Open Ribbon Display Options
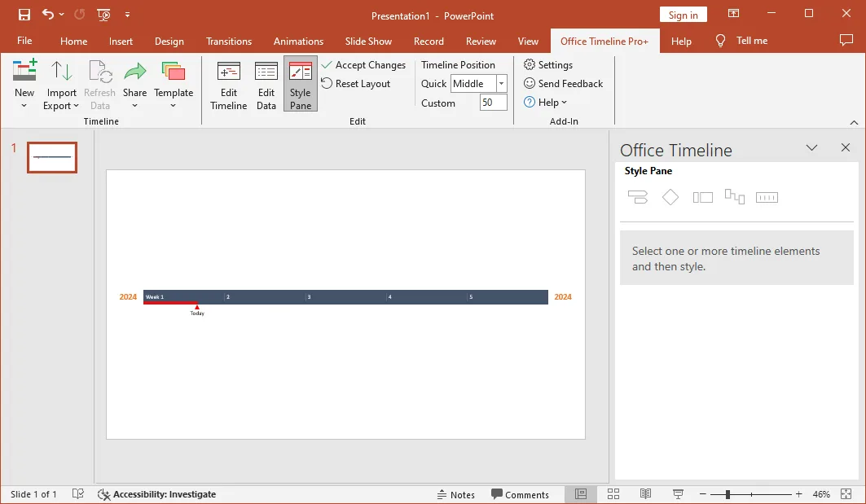The image size is (866, 504). tap(733, 13)
